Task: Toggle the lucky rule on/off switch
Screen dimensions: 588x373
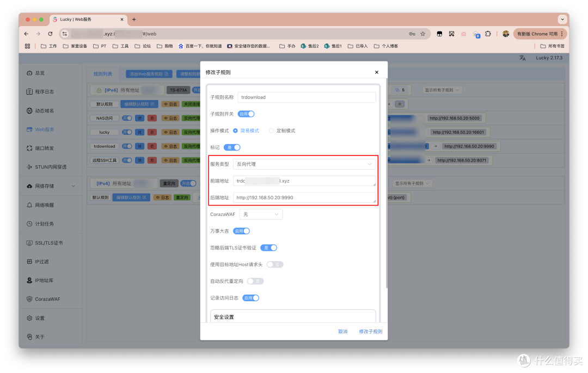Action: (x=127, y=132)
